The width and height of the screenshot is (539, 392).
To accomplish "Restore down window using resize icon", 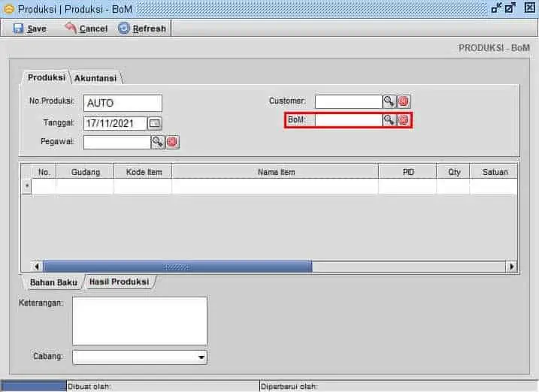I will click(x=497, y=8).
